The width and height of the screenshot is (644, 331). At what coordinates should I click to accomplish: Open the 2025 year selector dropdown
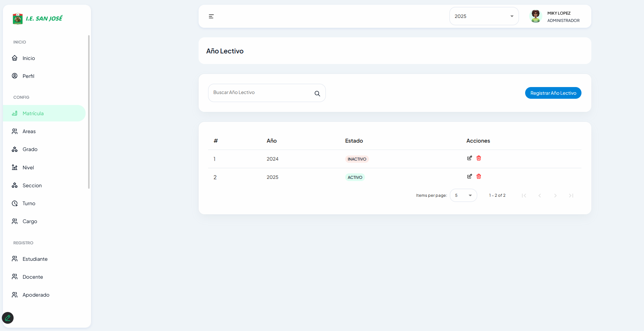tap(483, 16)
